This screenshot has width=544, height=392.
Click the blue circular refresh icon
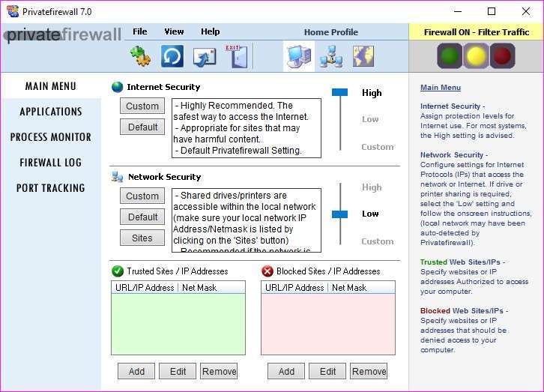point(172,56)
